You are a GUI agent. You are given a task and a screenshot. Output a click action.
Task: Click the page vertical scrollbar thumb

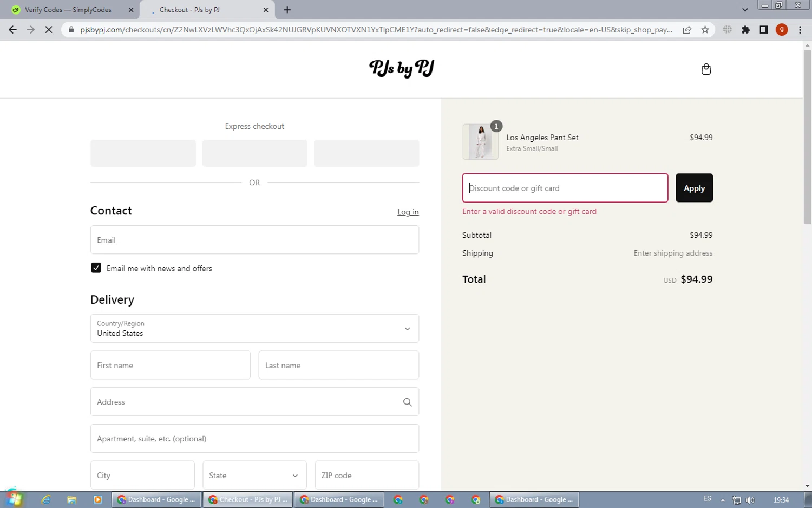point(807,137)
